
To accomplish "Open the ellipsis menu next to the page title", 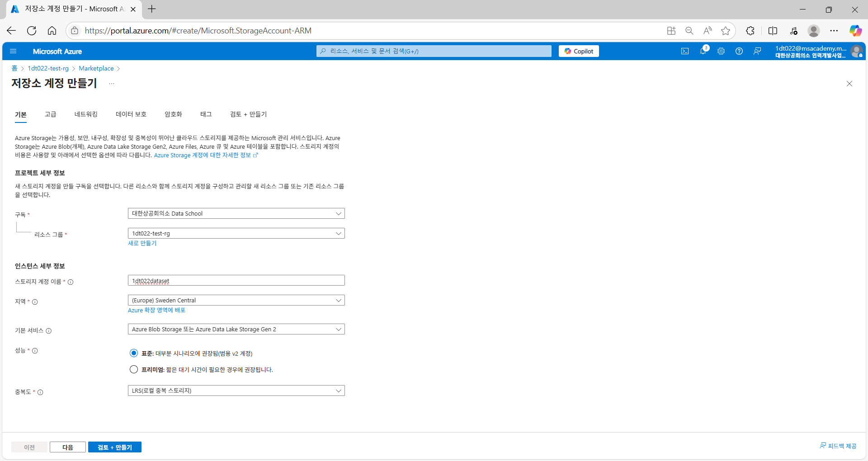I will tap(112, 84).
